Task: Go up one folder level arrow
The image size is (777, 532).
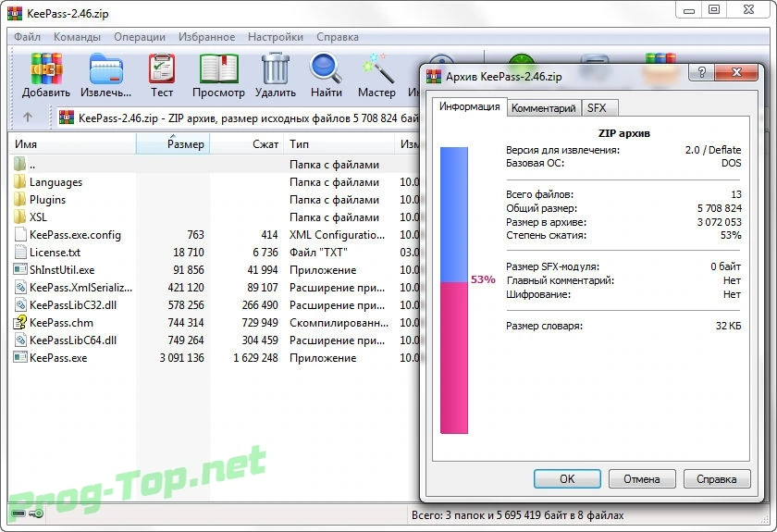Action: click(28, 118)
